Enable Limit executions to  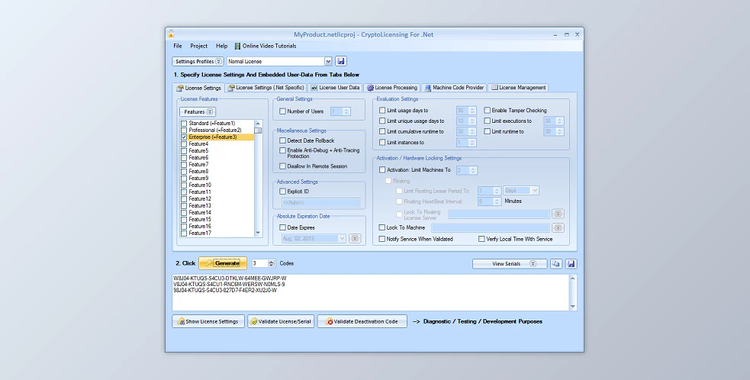click(487, 121)
